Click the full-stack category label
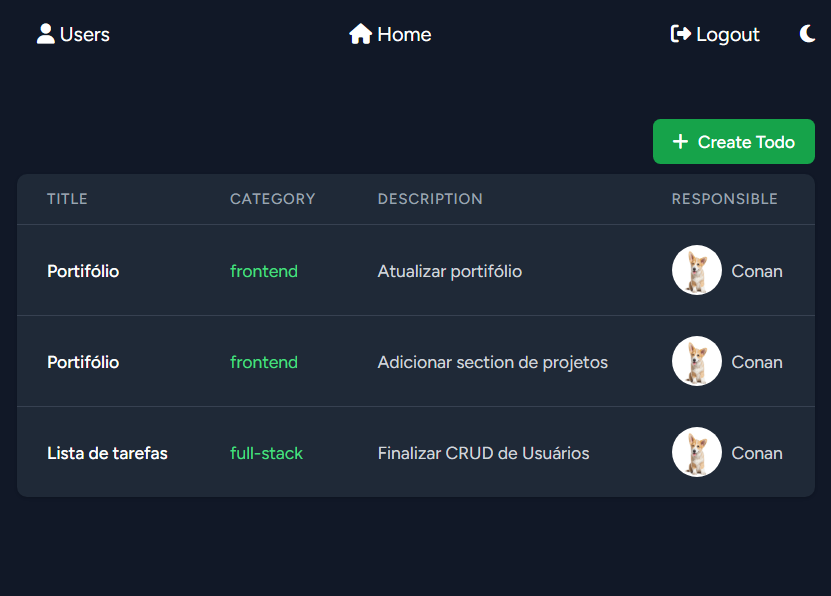Viewport: 831px width, 596px height. pyautogui.click(x=266, y=453)
